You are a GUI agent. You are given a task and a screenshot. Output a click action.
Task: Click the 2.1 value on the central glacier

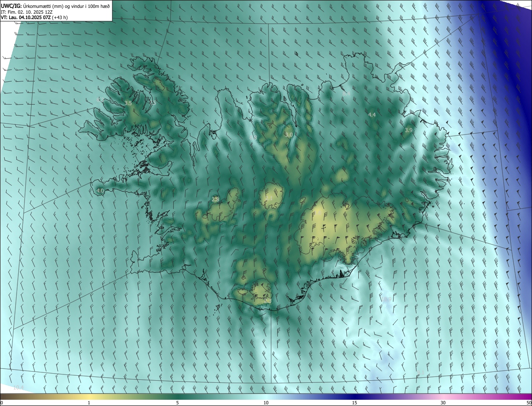[x=269, y=198]
